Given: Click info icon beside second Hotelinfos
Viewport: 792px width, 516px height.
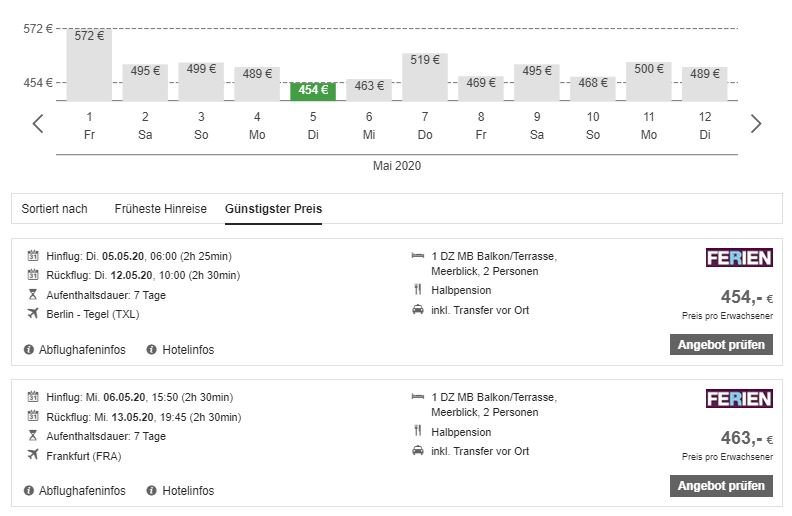Looking at the screenshot, I should [152, 491].
